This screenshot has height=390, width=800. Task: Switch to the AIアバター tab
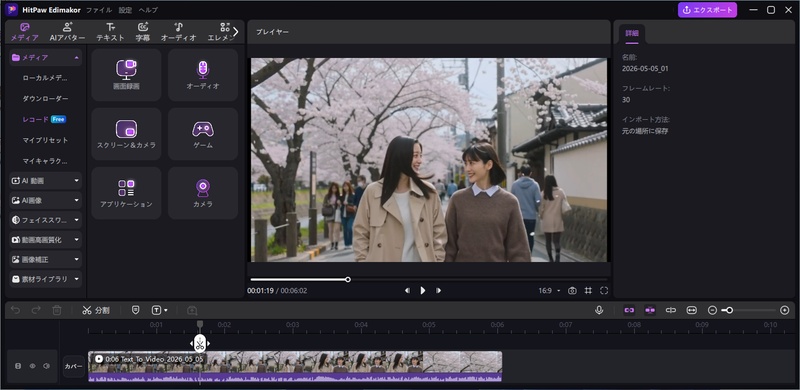(67, 32)
